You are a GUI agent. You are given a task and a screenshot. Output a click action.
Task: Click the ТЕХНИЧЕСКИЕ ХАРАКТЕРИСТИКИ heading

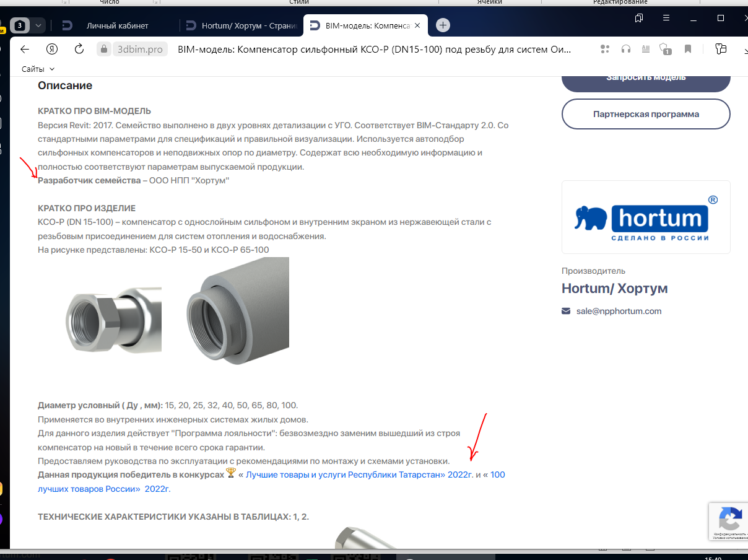[173, 516]
